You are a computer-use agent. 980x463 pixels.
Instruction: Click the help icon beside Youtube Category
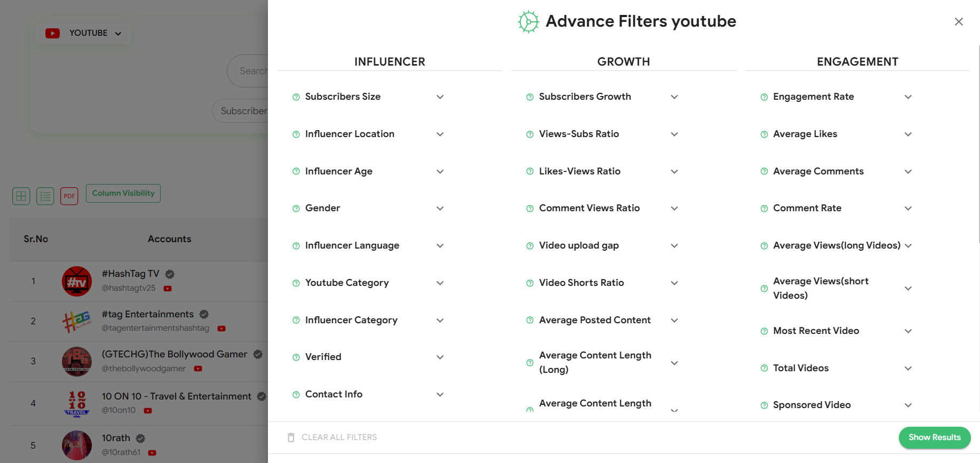[x=296, y=283]
